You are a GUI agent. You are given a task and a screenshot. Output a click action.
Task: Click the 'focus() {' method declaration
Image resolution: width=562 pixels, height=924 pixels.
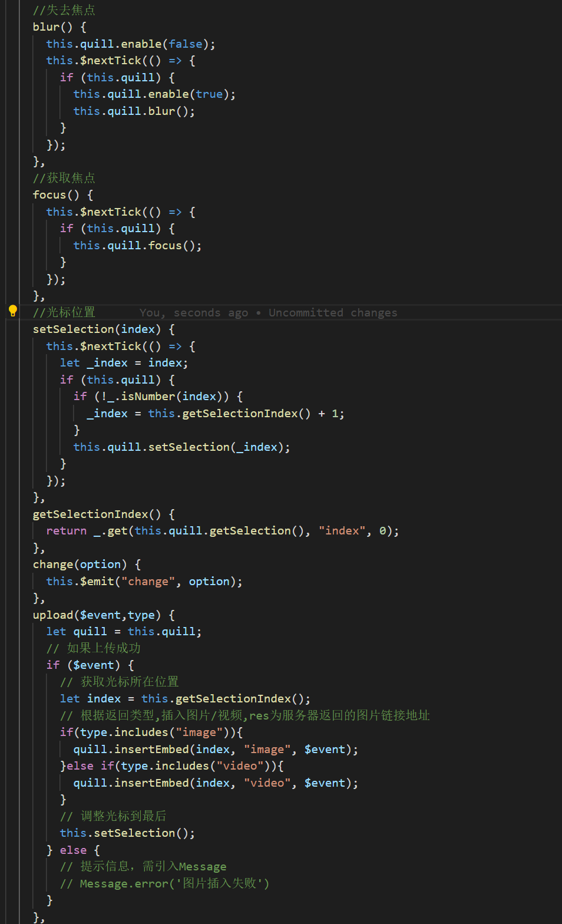[63, 195]
